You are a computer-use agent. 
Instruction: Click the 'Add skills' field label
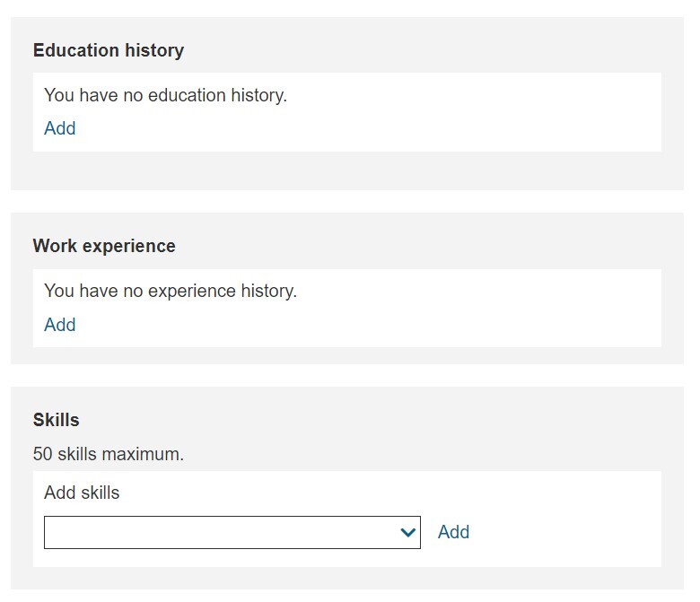coord(82,493)
